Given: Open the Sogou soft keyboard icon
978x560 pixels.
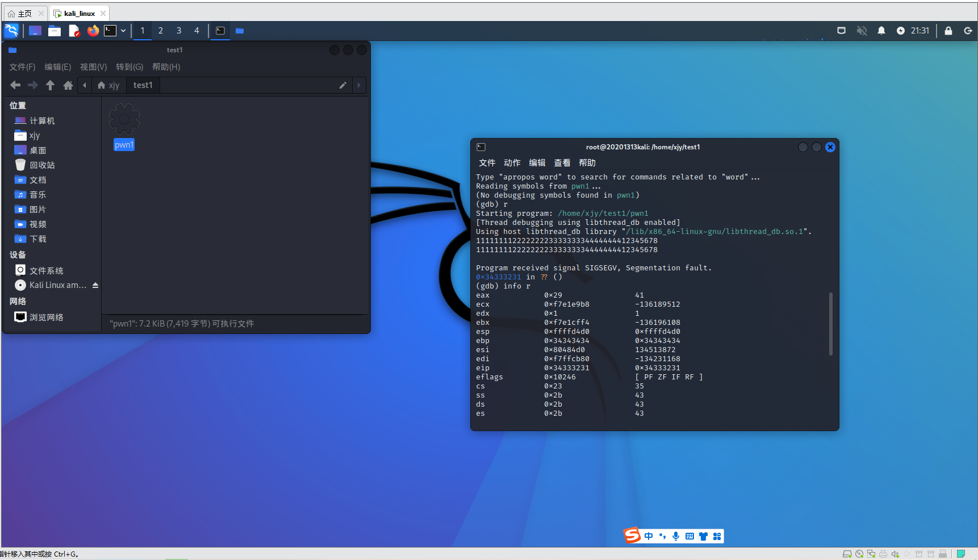Looking at the screenshot, I should point(689,536).
